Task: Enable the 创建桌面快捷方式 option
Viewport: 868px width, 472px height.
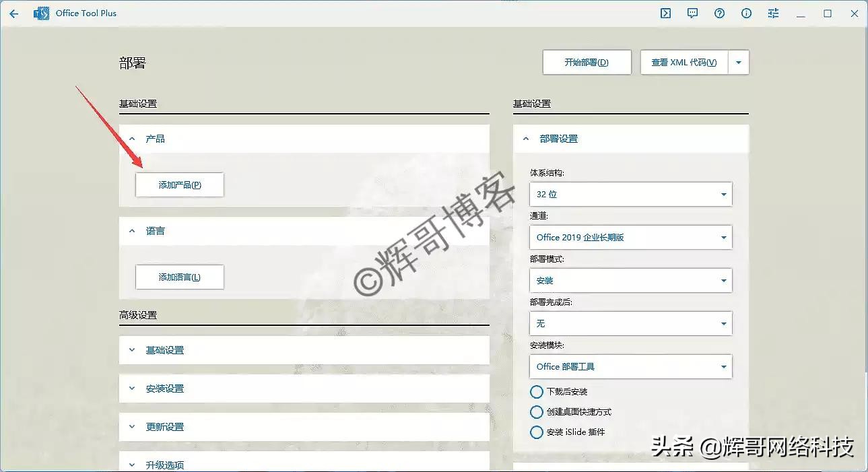Action: click(537, 411)
